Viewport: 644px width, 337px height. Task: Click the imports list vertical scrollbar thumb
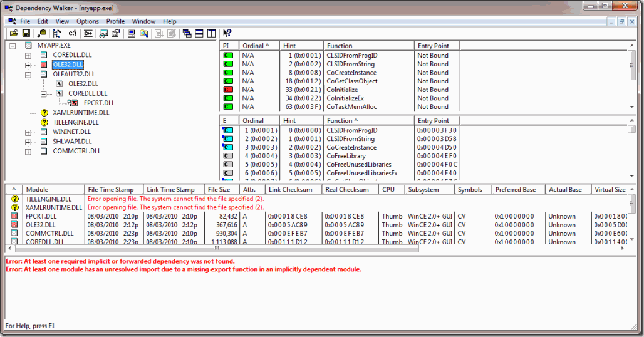coord(631,65)
